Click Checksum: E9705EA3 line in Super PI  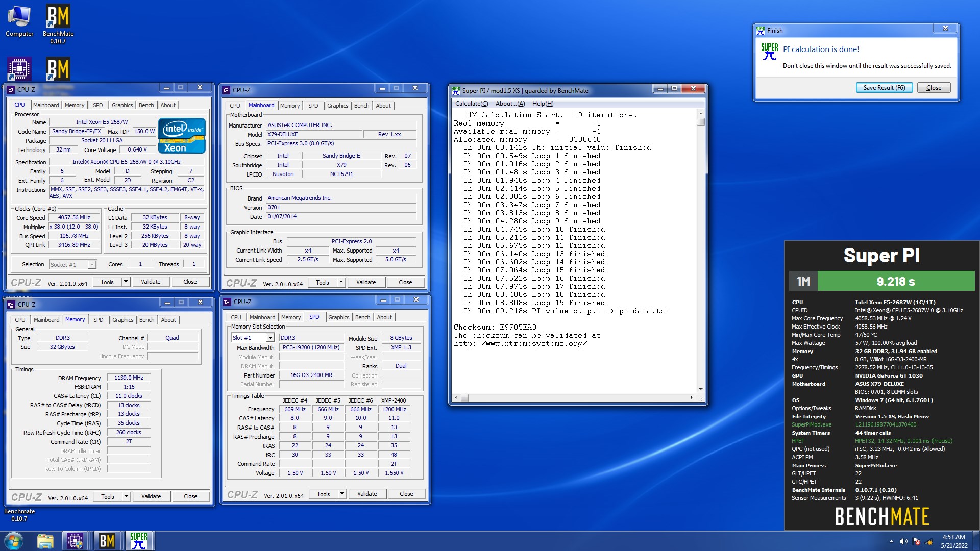pyautogui.click(x=495, y=327)
